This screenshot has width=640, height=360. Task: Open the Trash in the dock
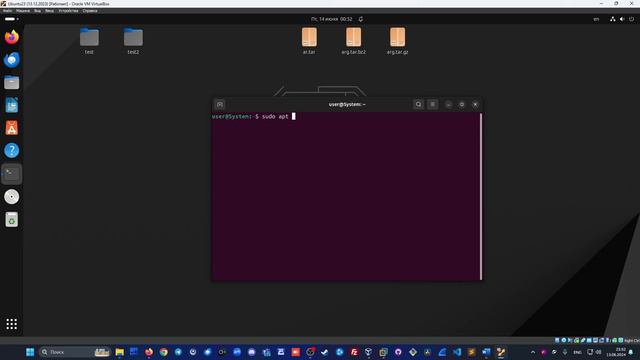11,220
